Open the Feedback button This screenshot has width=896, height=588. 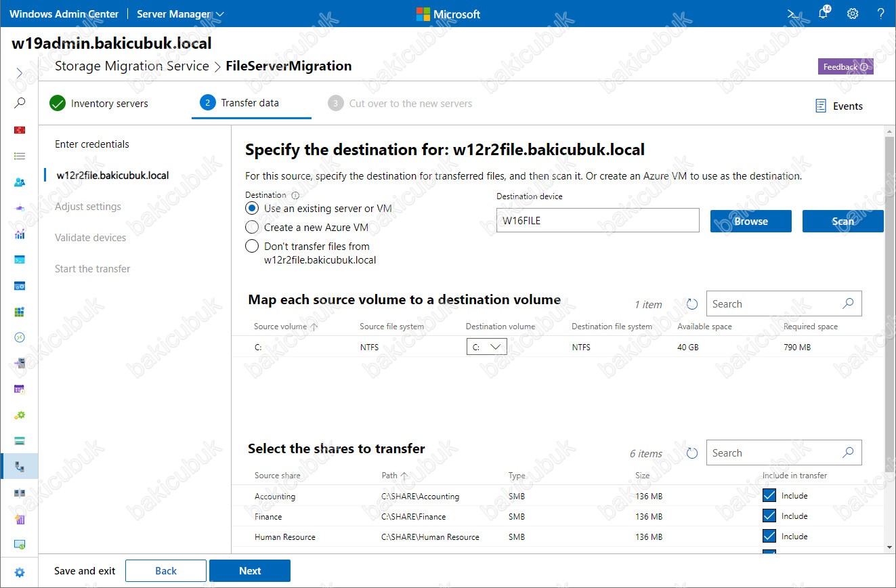(x=846, y=67)
